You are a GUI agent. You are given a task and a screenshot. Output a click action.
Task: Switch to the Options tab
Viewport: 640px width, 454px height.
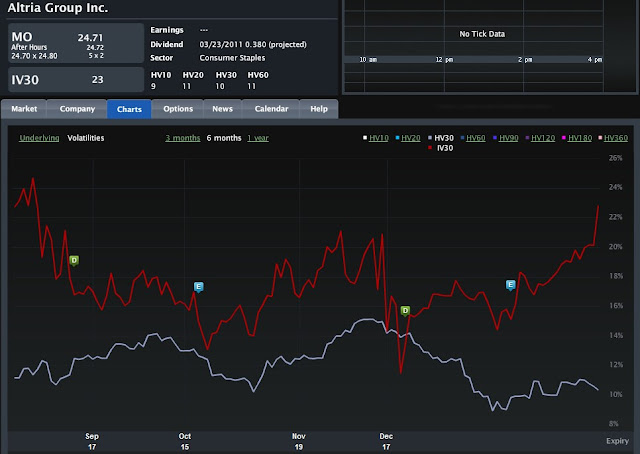tap(178, 108)
